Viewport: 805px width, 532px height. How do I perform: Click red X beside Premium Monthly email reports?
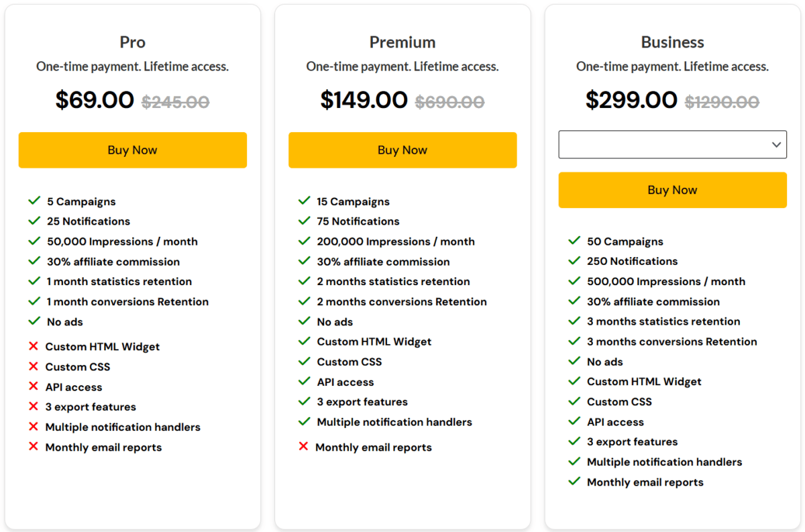click(x=303, y=447)
